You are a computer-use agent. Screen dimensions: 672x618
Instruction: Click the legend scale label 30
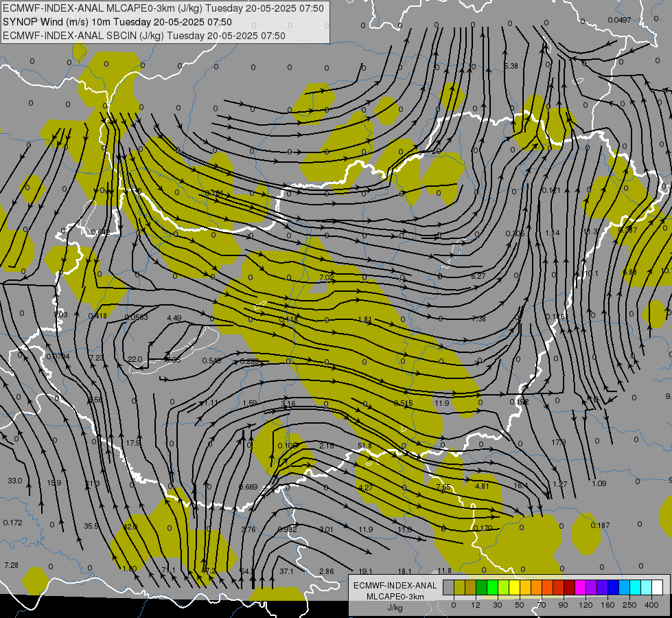497,605
